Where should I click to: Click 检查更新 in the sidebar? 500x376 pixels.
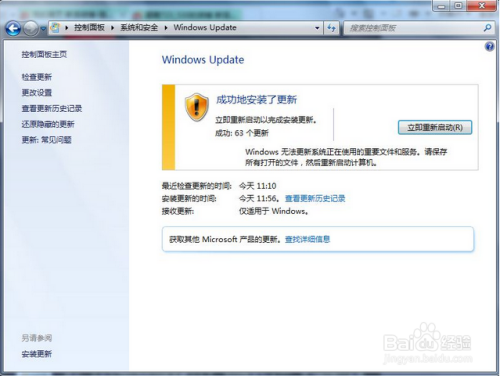pyautogui.click(x=37, y=77)
